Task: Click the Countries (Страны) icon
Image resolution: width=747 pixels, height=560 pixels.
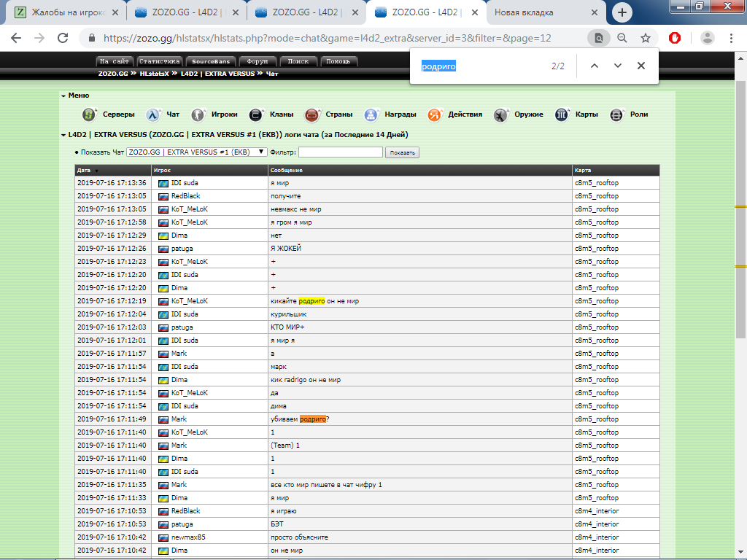Action: point(312,114)
